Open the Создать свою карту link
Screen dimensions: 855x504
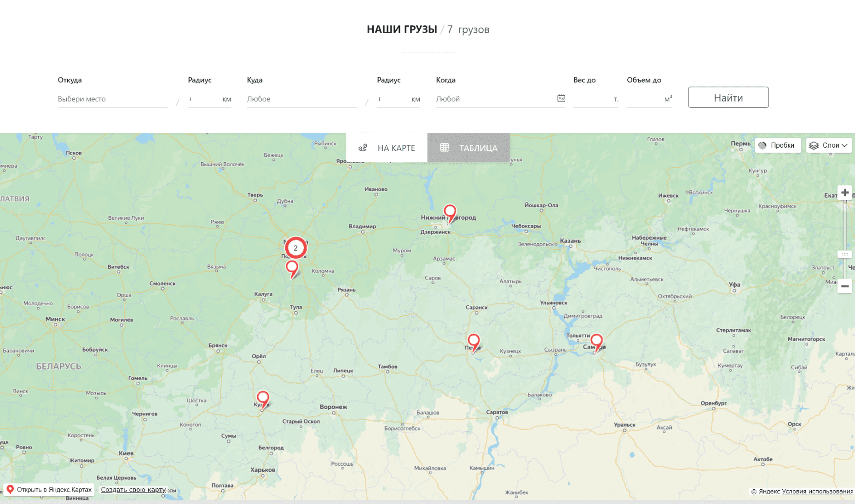[x=133, y=489]
